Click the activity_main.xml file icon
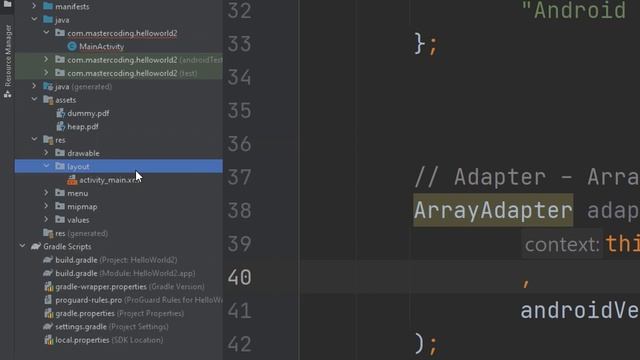The image size is (640, 360). [72, 180]
